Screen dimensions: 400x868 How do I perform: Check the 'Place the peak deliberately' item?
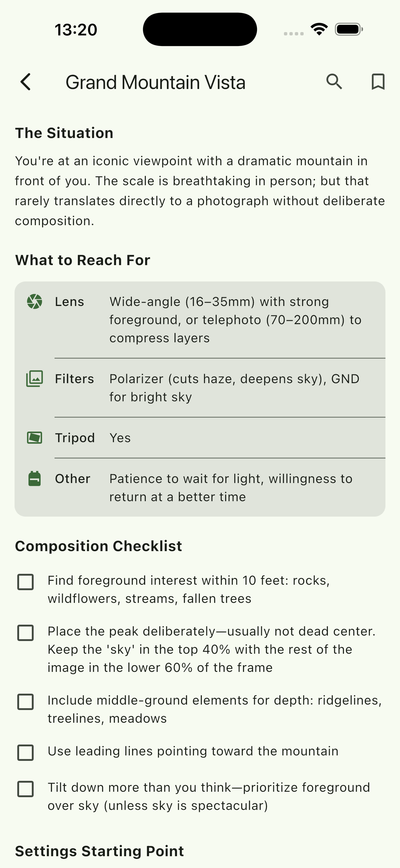point(25,633)
